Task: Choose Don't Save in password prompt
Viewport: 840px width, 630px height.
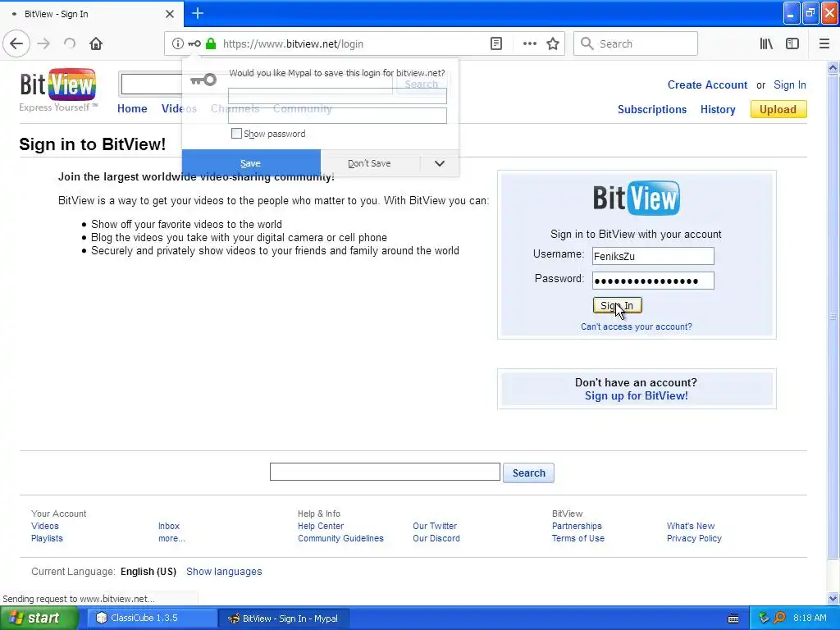Action: (370, 163)
